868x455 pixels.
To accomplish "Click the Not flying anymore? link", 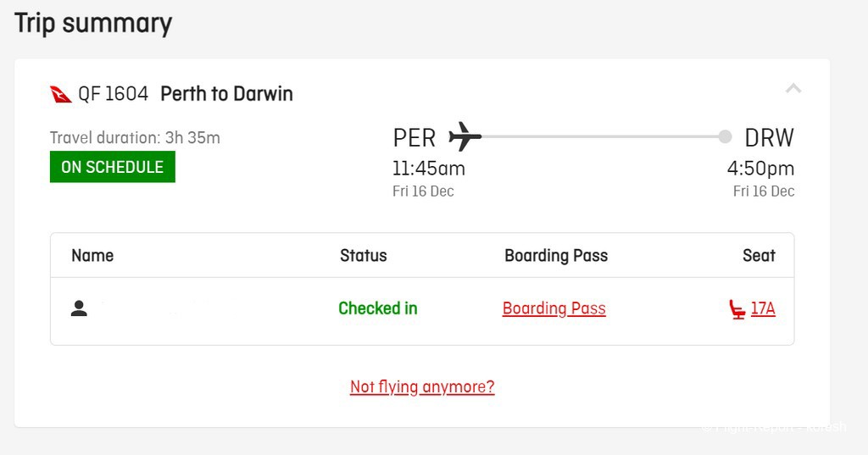I will pyautogui.click(x=422, y=386).
